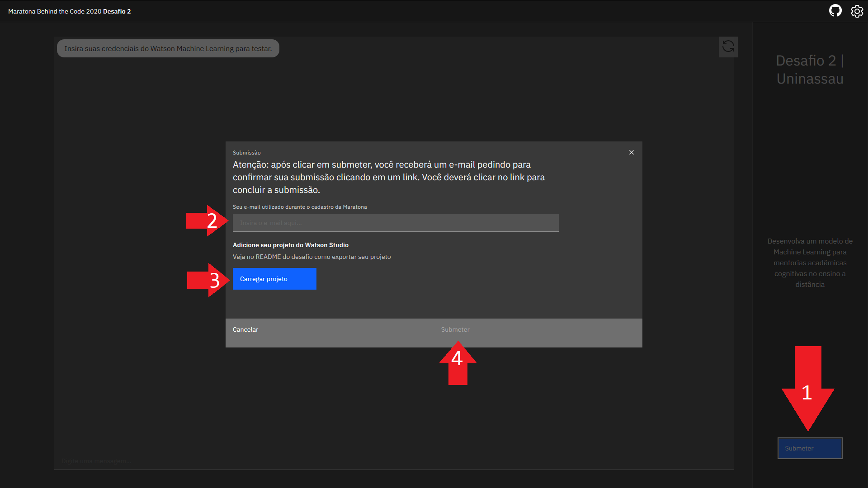Click the Atenção submission warning text
The height and width of the screenshot is (488, 868).
388,177
